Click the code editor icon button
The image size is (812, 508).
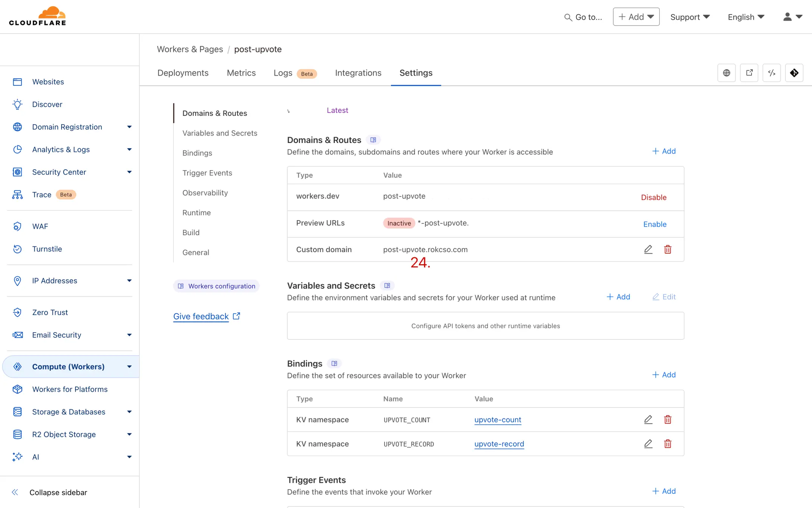coord(771,73)
